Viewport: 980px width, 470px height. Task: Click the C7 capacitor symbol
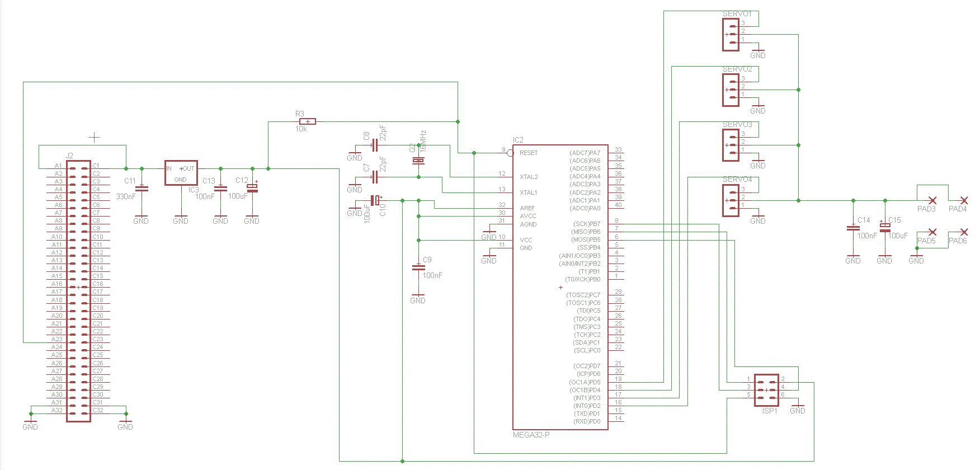click(x=374, y=177)
